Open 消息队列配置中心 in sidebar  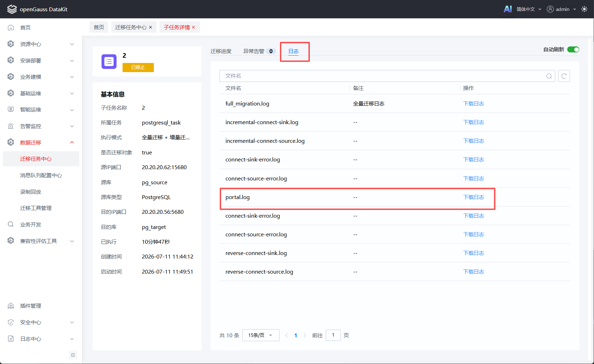point(41,175)
